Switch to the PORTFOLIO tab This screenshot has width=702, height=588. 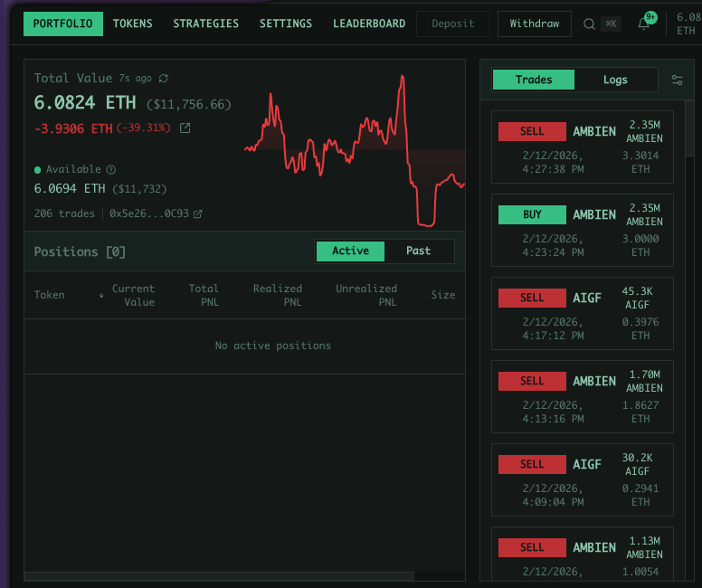pyautogui.click(x=63, y=24)
